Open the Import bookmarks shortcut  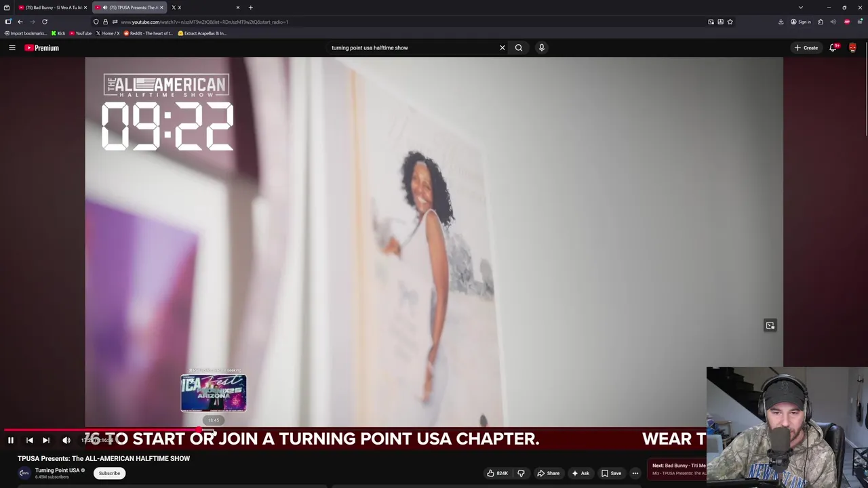click(26, 33)
